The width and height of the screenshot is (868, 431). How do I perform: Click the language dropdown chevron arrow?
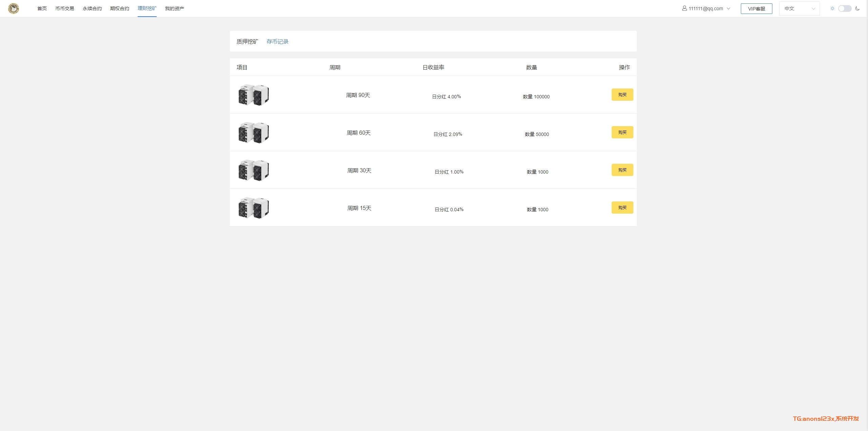click(x=813, y=9)
